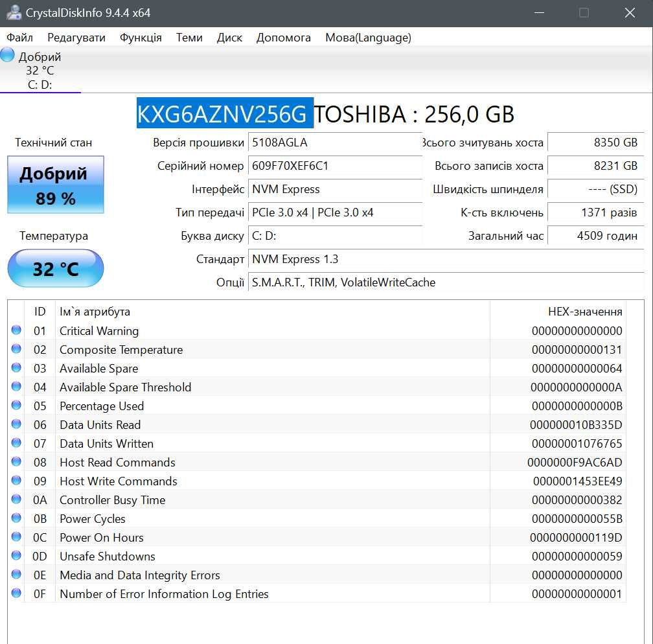Screen dimensions: 653x644
Task: Click hex value 000000000119D
Action: pos(576,537)
